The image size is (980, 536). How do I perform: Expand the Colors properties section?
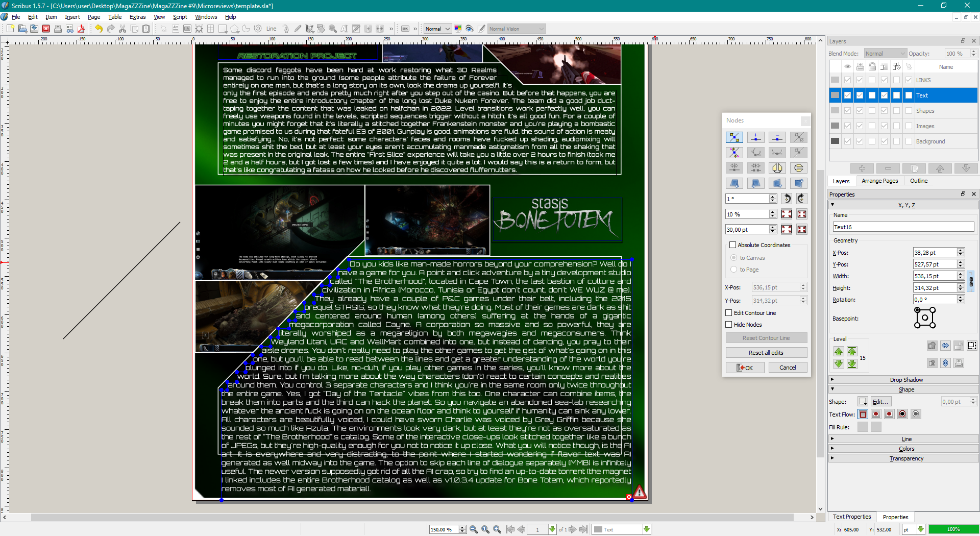click(903, 449)
